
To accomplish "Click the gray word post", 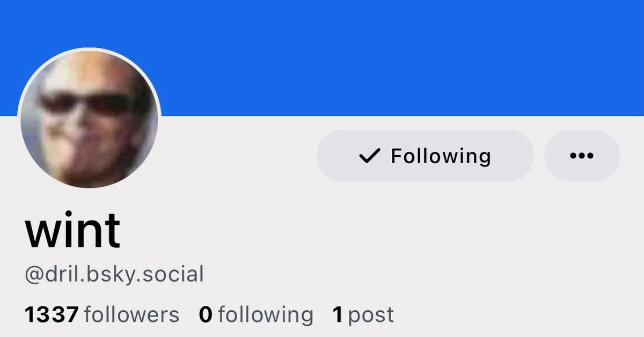I will [x=371, y=316].
